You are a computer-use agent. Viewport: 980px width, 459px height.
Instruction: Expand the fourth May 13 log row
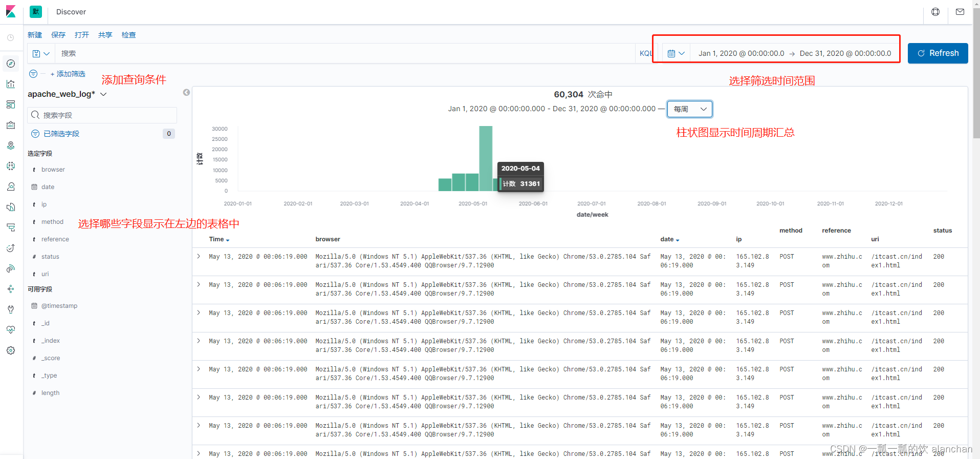199,341
